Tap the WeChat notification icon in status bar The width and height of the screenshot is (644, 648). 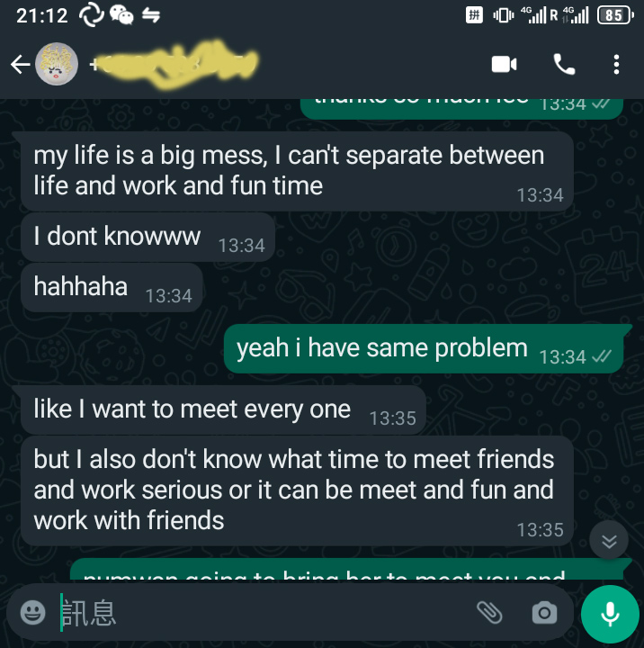pos(121,15)
